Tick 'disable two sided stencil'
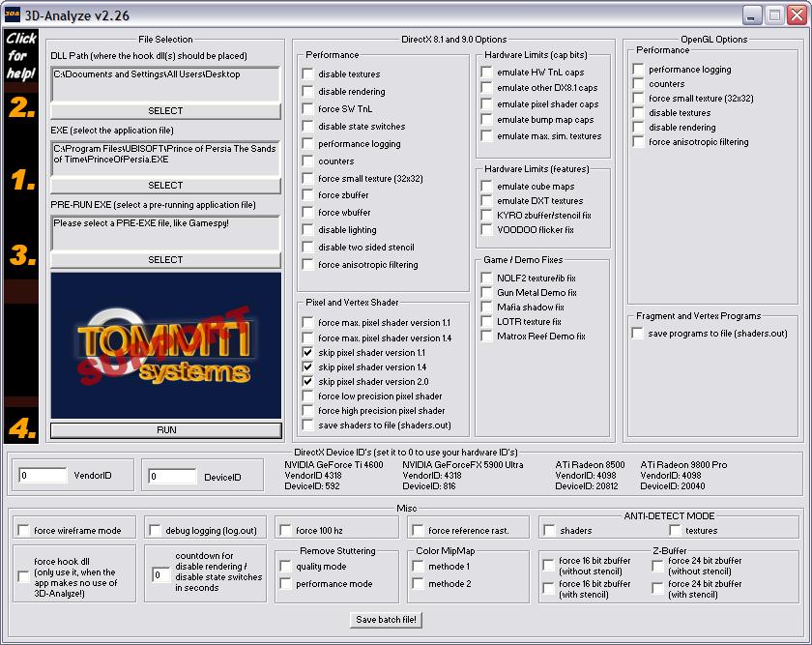 pyautogui.click(x=308, y=247)
